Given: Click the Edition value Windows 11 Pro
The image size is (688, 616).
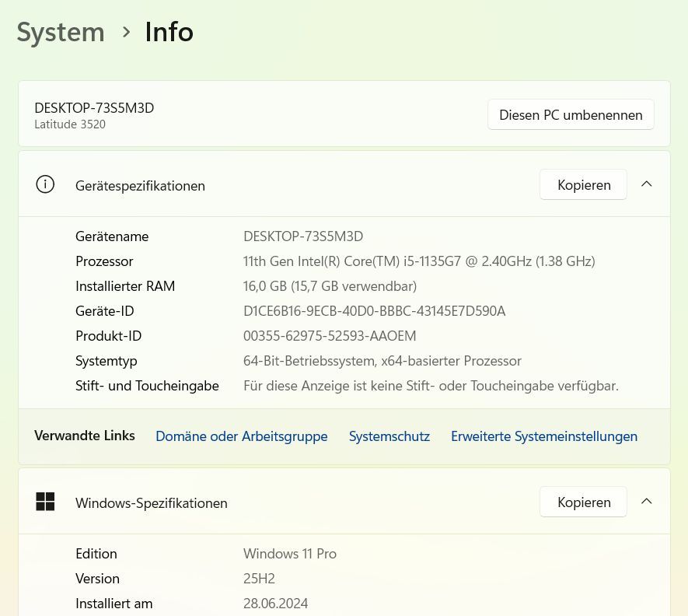Looking at the screenshot, I should point(289,554).
